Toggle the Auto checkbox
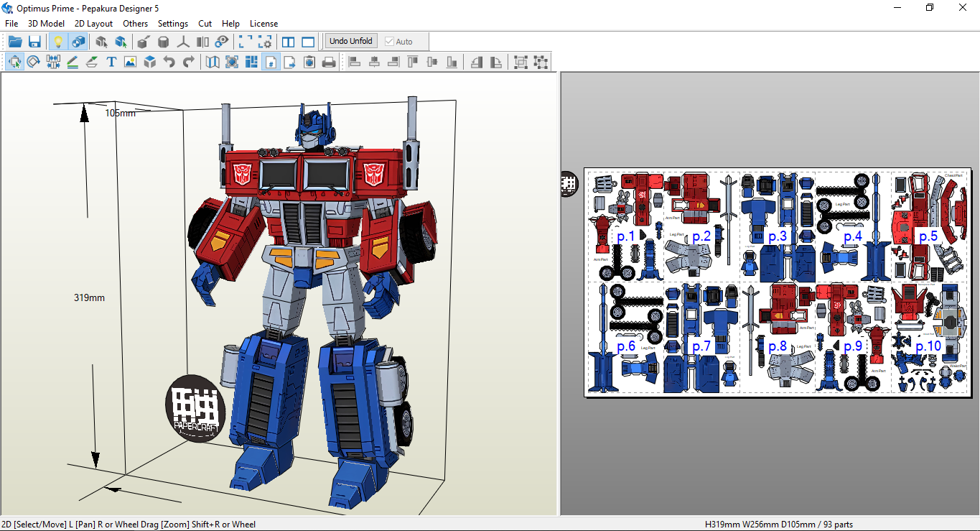The height and width of the screenshot is (531, 980). coord(398,42)
